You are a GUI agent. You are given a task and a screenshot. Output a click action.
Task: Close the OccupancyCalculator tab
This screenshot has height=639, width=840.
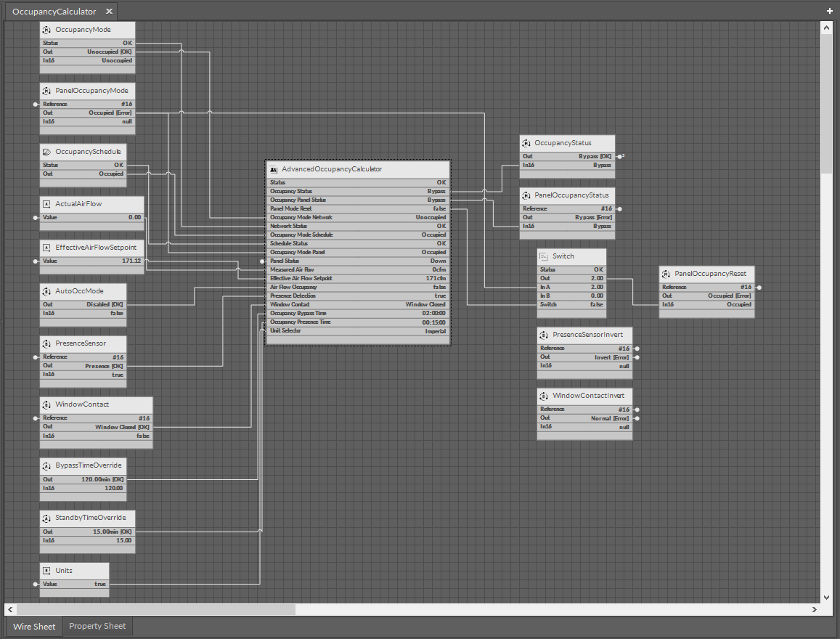click(x=107, y=12)
